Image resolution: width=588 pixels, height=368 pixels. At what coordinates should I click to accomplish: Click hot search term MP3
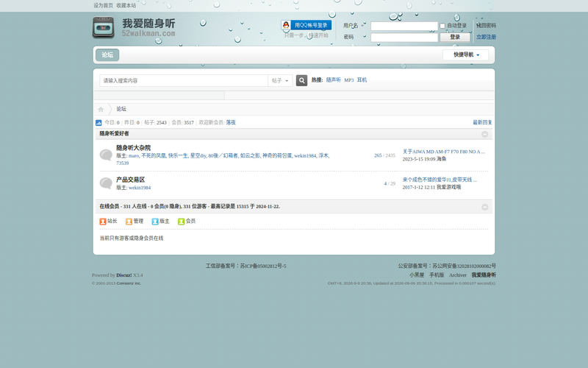point(349,80)
